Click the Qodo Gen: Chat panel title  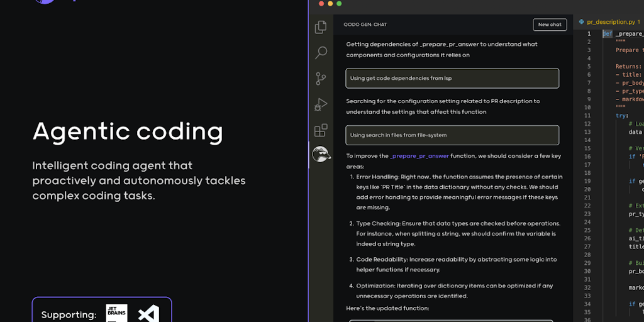[x=365, y=25]
